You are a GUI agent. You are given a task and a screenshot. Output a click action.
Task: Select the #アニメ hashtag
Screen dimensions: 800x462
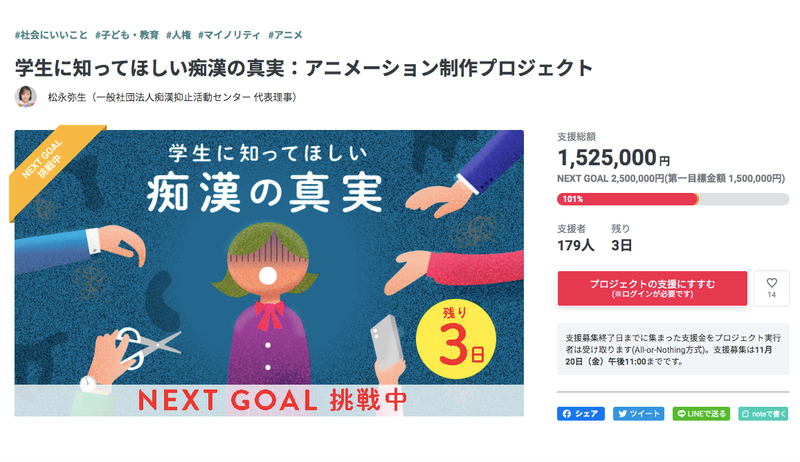(x=285, y=35)
